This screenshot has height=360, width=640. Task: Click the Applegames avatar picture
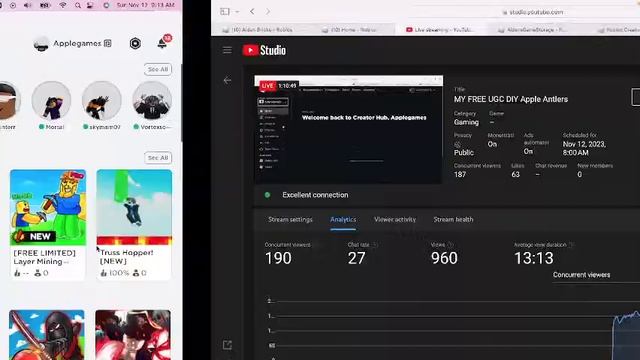click(41, 44)
